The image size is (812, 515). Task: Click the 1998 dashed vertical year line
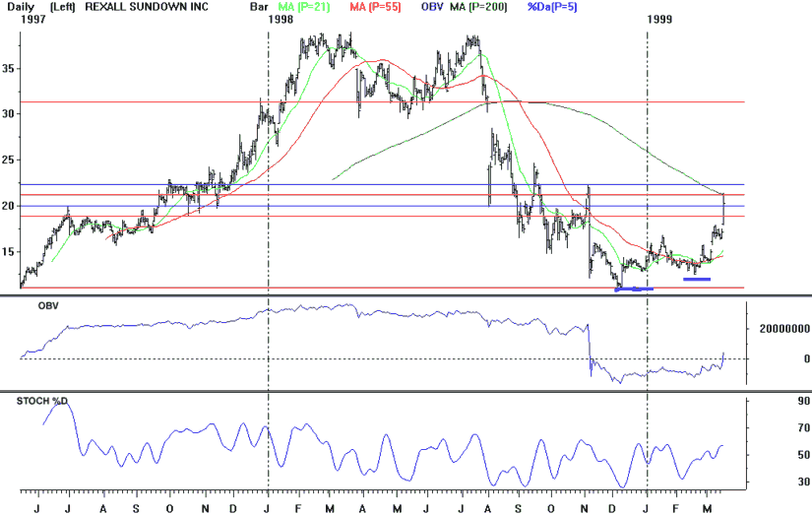269,259
